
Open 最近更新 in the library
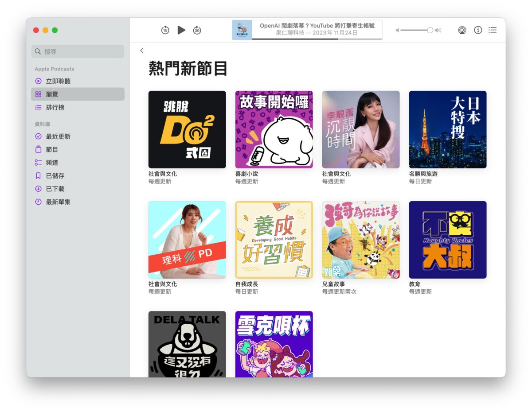78,136
